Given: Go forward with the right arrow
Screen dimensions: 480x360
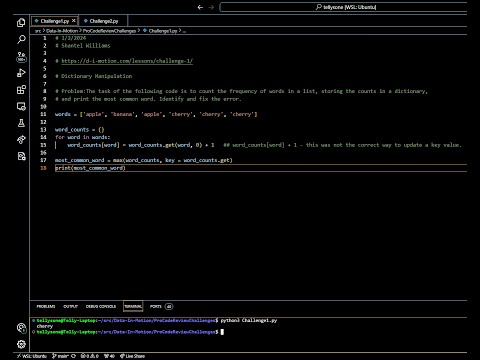Looking at the screenshot, I should (211, 7).
